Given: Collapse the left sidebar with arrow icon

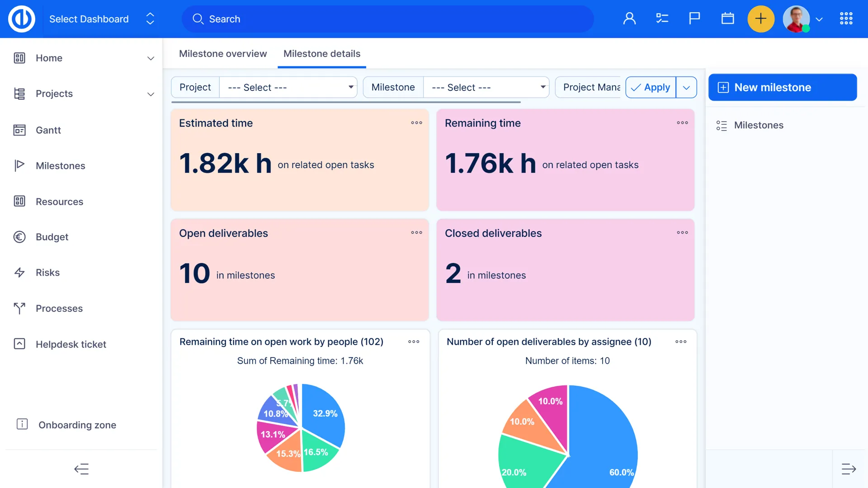Looking at the screenshot, I should click(81, 469).
